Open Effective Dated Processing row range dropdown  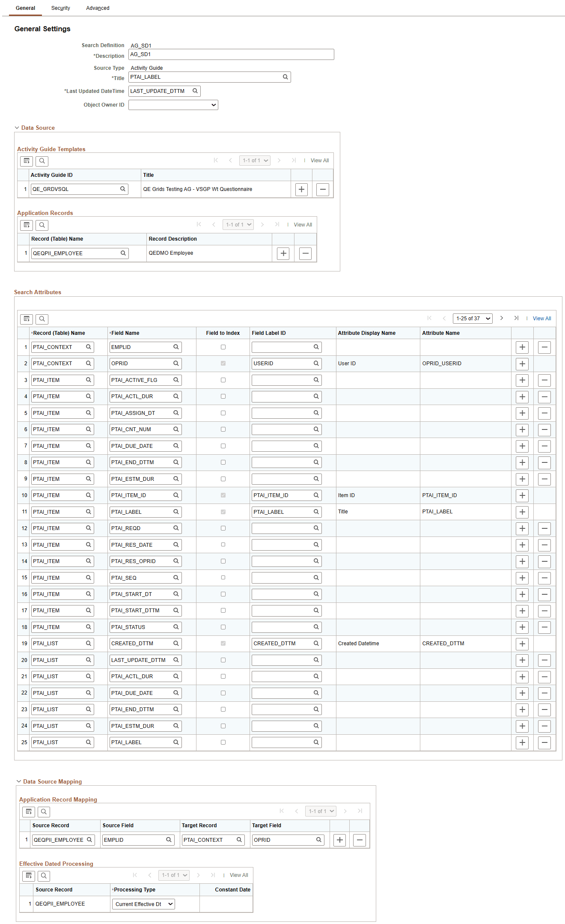click(174, 875)
